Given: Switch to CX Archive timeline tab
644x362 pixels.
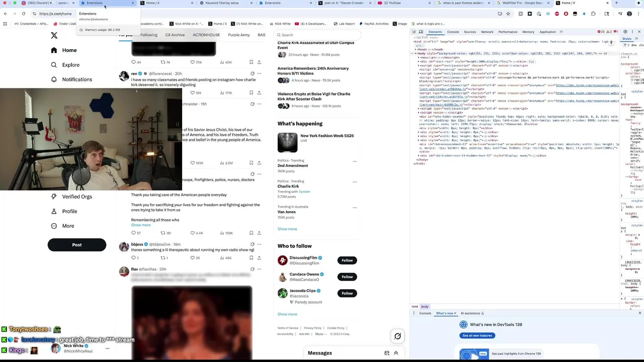Looking at the screenshot, I should (175, 35).
